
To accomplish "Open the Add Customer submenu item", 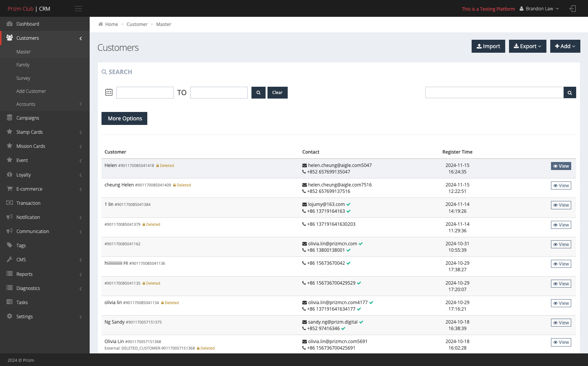I will pyautogui.click(x=31, y=91).
